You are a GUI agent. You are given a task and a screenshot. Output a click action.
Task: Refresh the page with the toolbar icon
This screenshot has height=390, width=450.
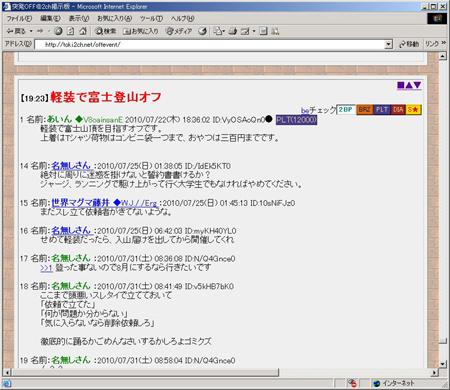pos(71,31)
